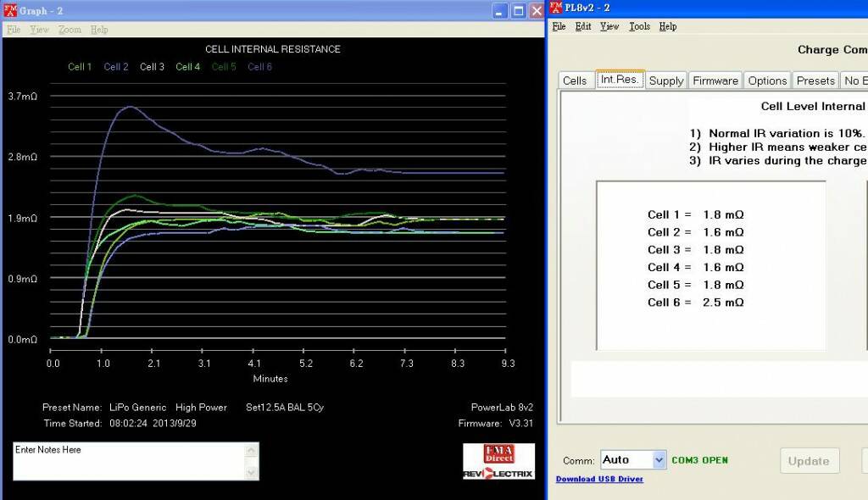Viewport: 868px width, 500px height.
Task: Click the notes box scroll down arrow
Action: pos(251,472)
